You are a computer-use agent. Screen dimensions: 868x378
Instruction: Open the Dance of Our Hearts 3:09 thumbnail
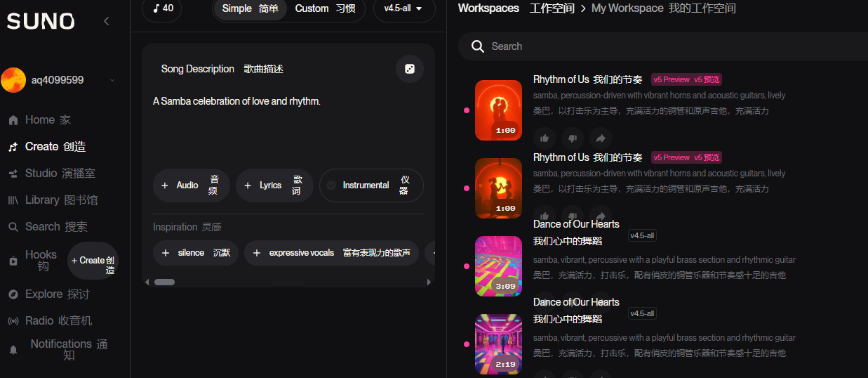(498, 266)
